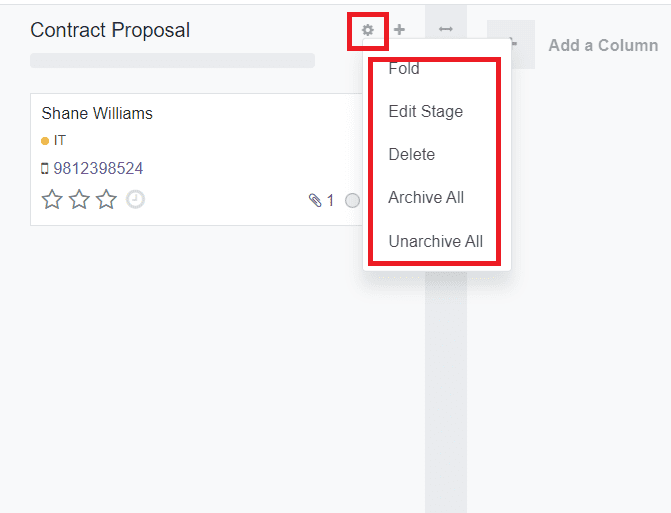Select Delete from the stage menu

411,154
